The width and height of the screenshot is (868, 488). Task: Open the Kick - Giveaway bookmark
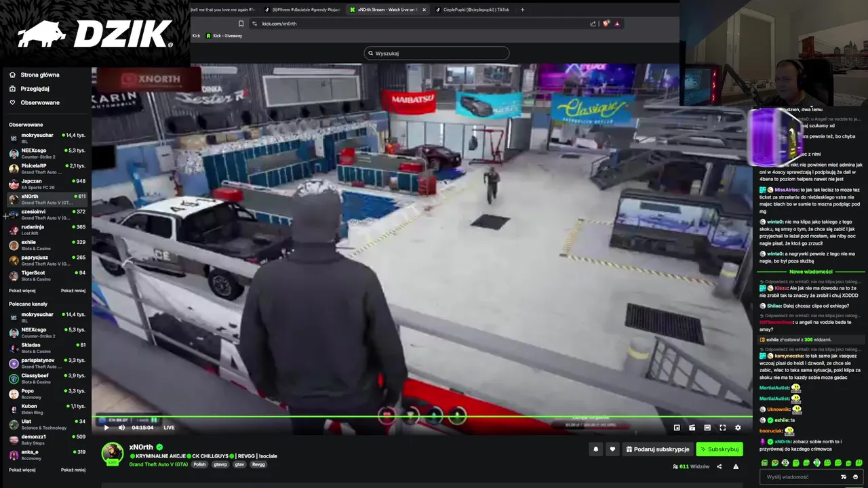(224, 36)
